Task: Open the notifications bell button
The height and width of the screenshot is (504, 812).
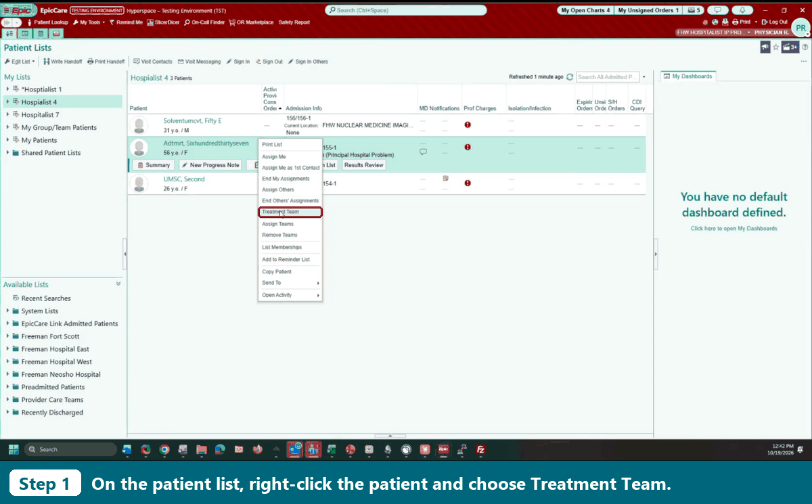Action: 742,10
